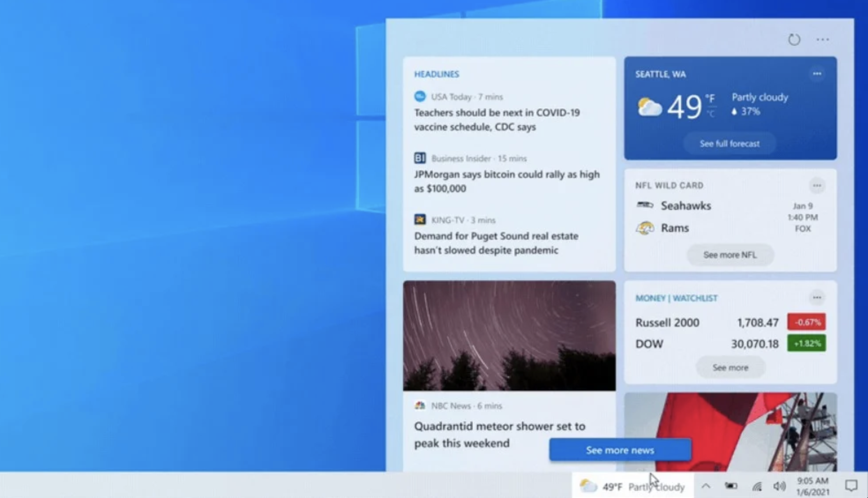Click the refresh icon to reload feed
Viewport: 868px width, 498px height.
pyautogui.click(x=794, y=39)
